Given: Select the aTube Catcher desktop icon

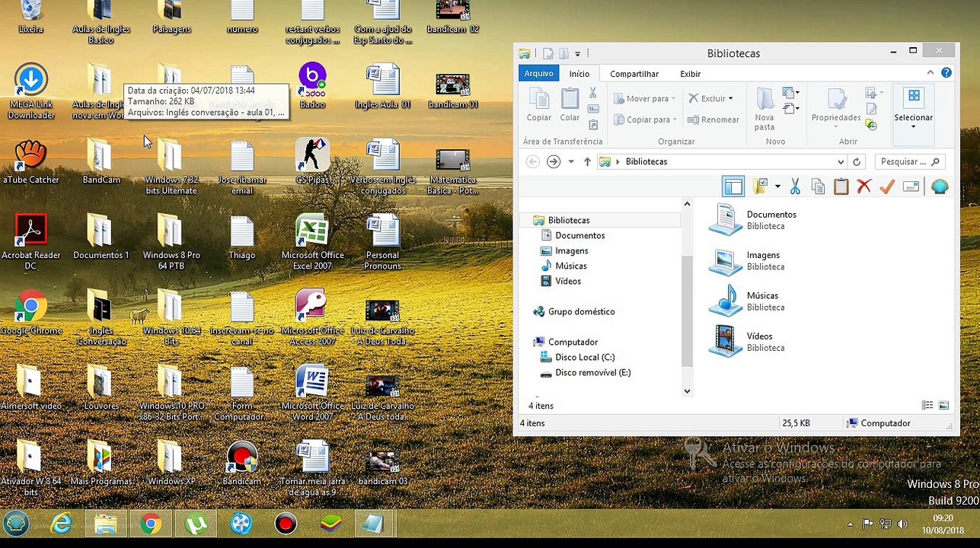Looking at the screenshot, I should (x=31, y=161).
